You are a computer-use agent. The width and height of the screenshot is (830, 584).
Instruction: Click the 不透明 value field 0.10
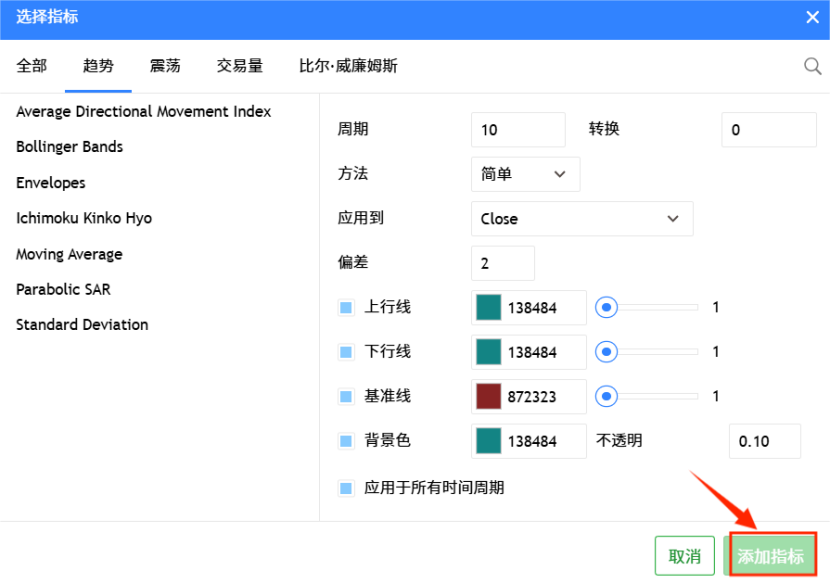(765, 441)
